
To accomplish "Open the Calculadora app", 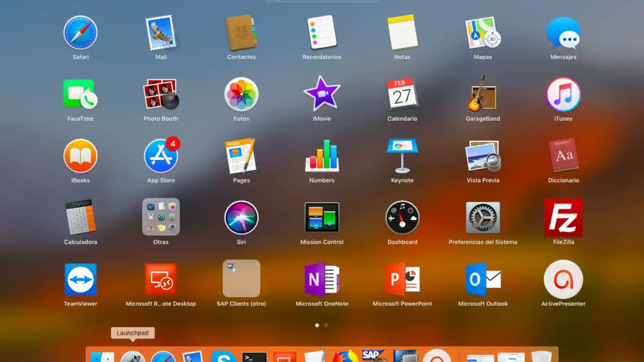I will 80,217.
